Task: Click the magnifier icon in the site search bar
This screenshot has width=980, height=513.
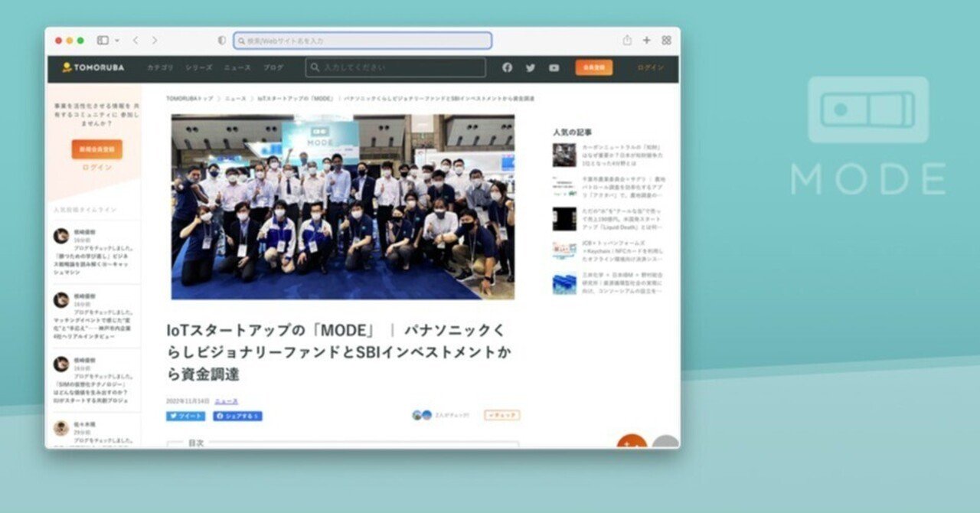Action: pos(315,67)
